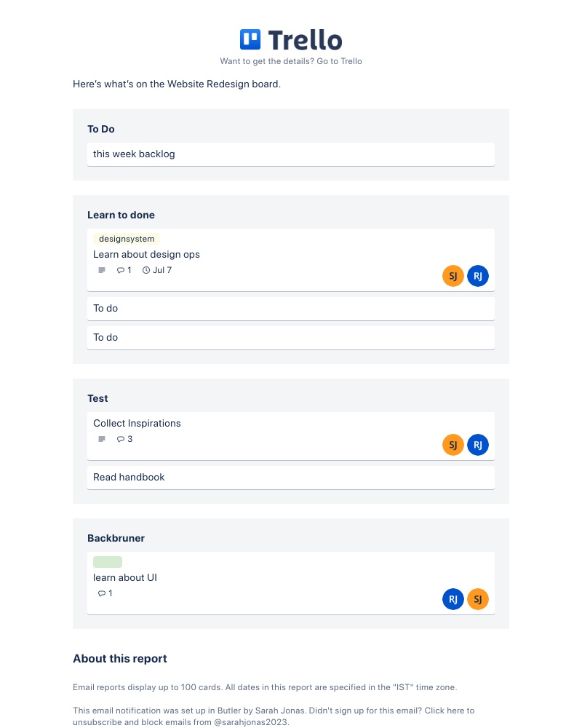Image resolution: width=582 pixels, height=728 pixels.
Task: Click the description icon on Learn about design ops
Action: pos(101,270)
